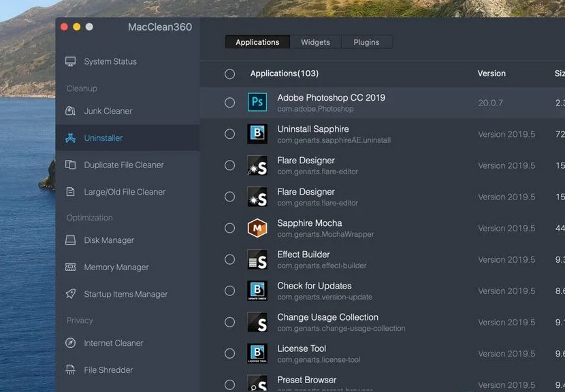Switch to the Plugins tab
Viewport: 565px width, 392px height.
[x=366, y=42]
